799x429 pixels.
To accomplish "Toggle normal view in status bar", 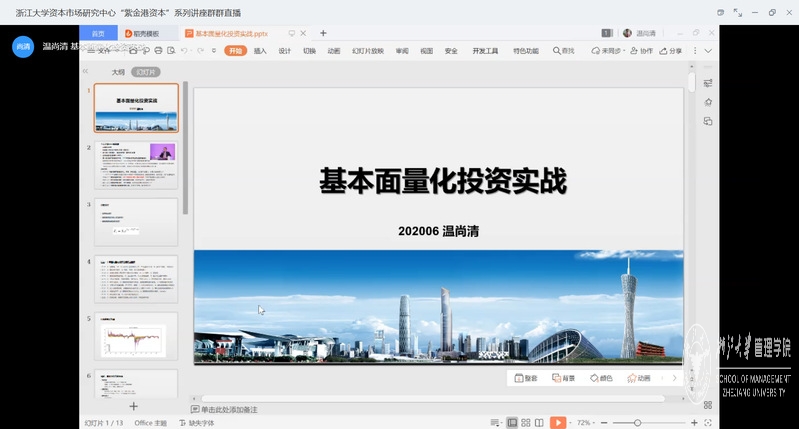I will pos(512,423).
